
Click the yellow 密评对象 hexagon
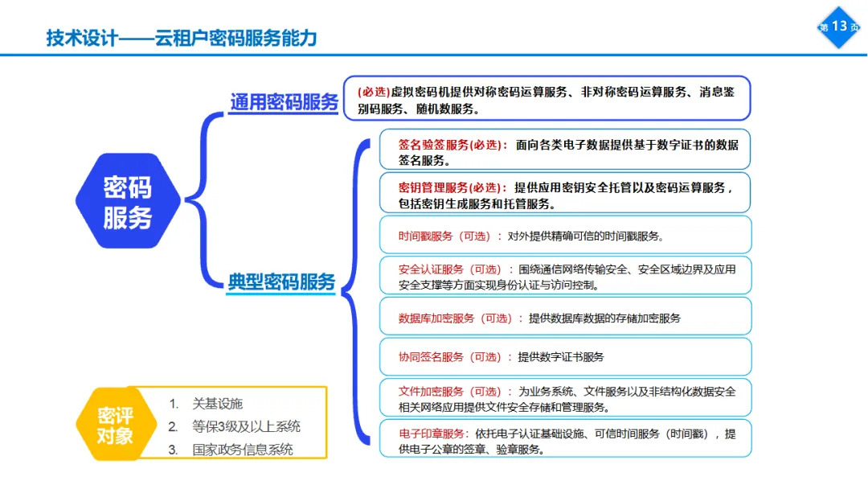(116, 425)
